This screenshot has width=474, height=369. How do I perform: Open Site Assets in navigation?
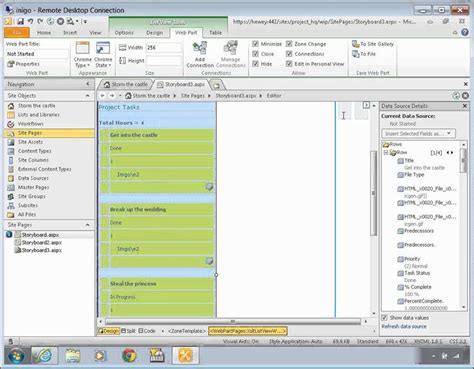click(x=30, y=142)
